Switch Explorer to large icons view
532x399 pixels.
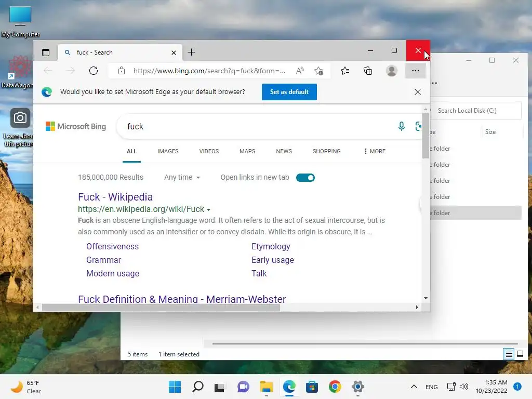(520, 354)
